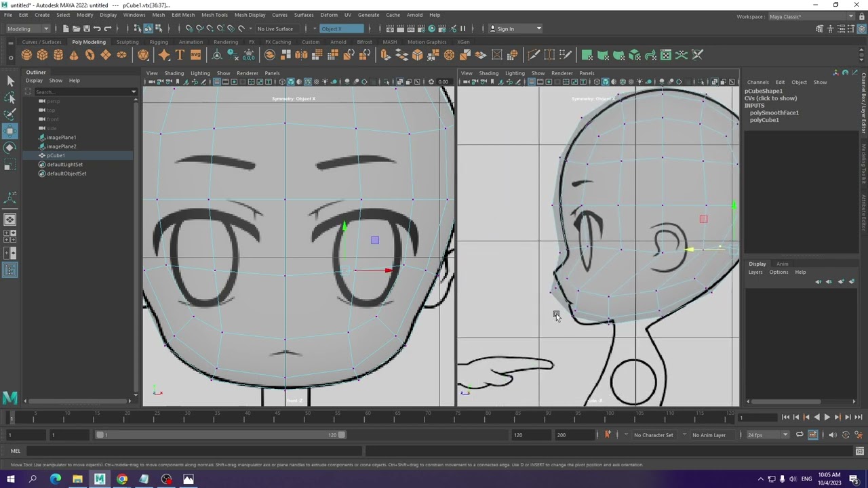
Task: Toggle cached playback icon
Action: 813,435
